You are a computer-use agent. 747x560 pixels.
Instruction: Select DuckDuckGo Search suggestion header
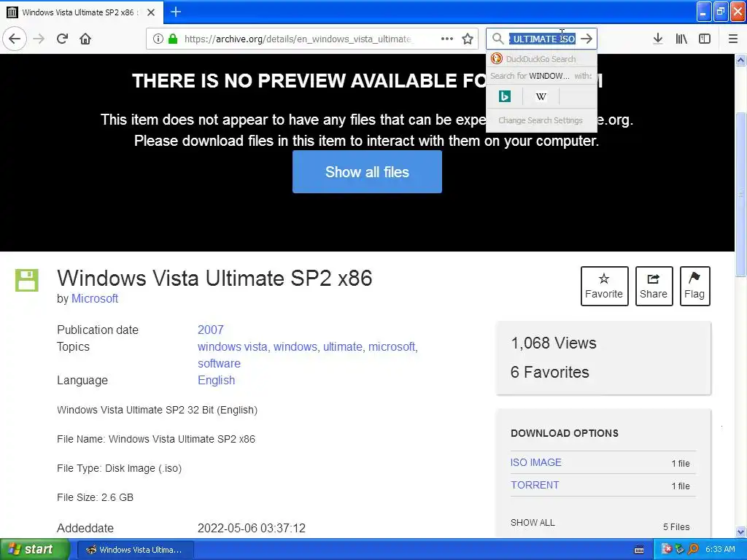[x=541, y=59]
